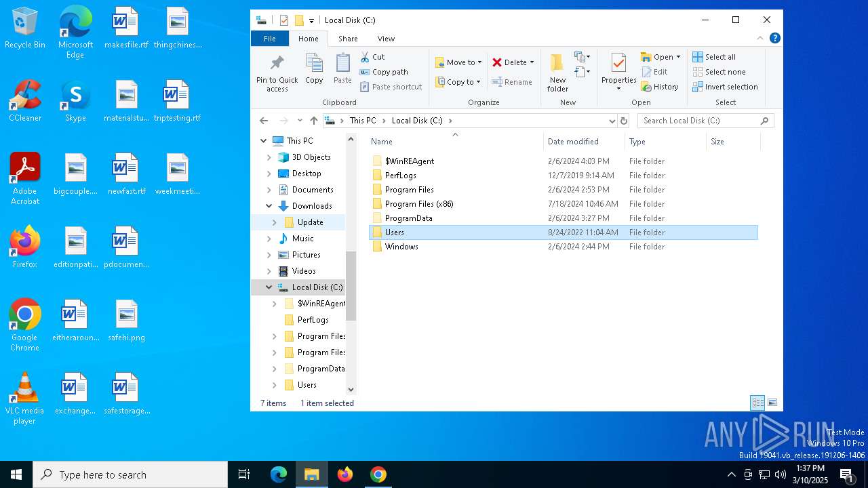Switch to Large icons view icon
Viewport: 868px width, 488px height.
pos(772,403)
